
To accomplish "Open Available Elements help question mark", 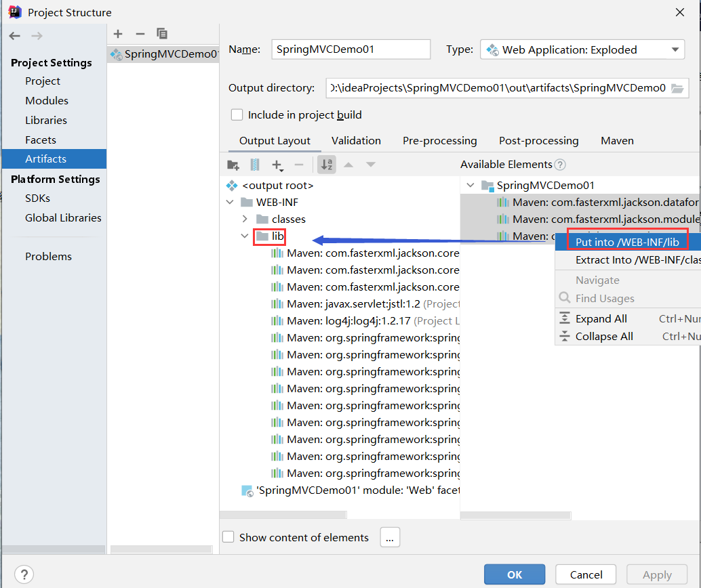I will pos(560,165).
